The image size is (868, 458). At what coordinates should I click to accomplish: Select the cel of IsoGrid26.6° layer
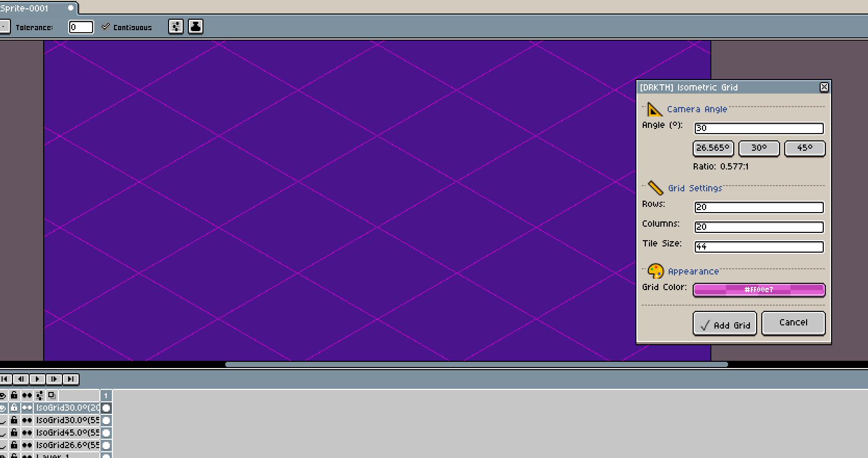(x=106, y=445)
